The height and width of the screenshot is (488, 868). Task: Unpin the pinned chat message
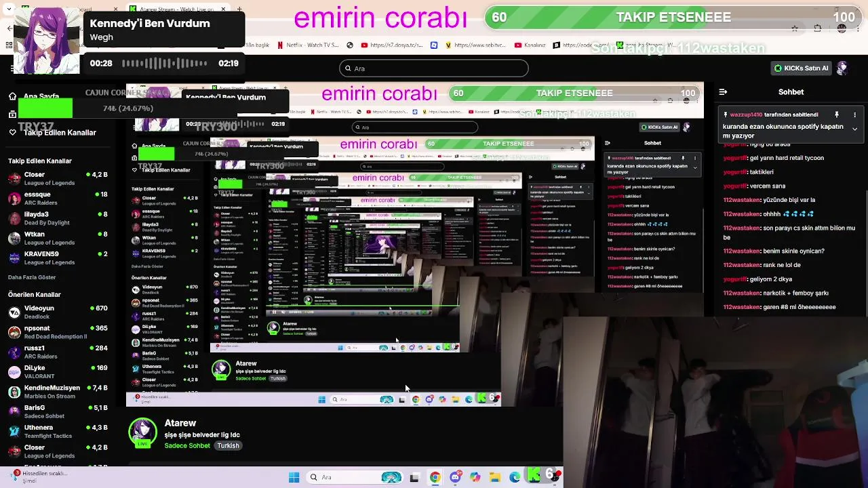(x=837, y=115)
